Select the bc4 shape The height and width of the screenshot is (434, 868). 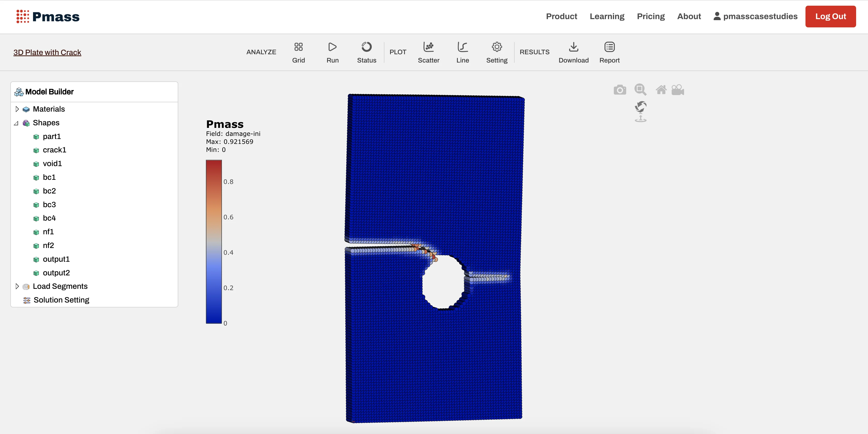49,218
